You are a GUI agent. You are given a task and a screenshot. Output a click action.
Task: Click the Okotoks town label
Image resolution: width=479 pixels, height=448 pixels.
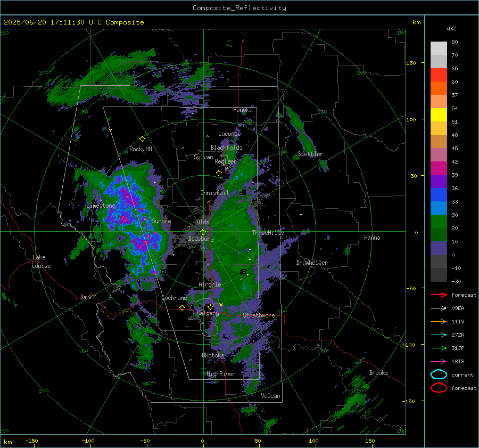coord(213,355)
